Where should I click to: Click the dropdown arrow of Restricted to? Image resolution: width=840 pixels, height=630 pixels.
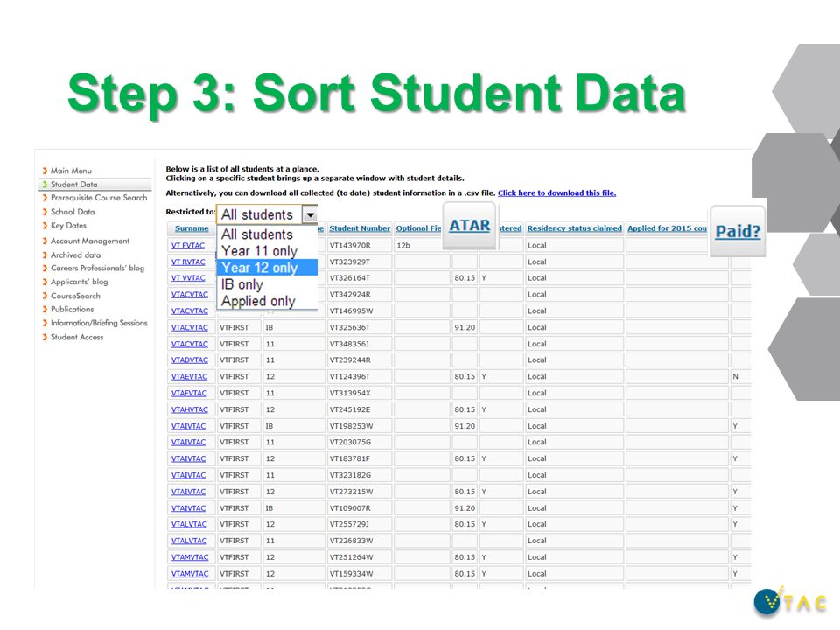tap(310, 214)
